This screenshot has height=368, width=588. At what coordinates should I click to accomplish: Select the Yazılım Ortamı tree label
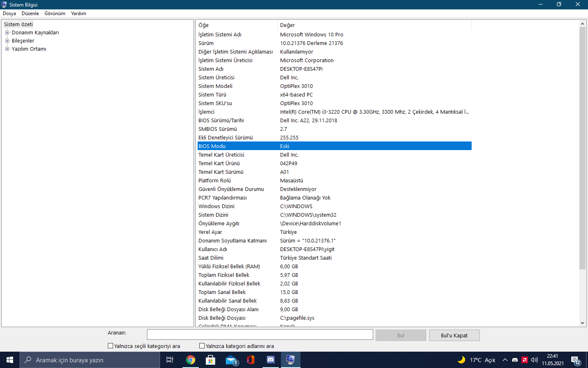[x=29, y=49]
